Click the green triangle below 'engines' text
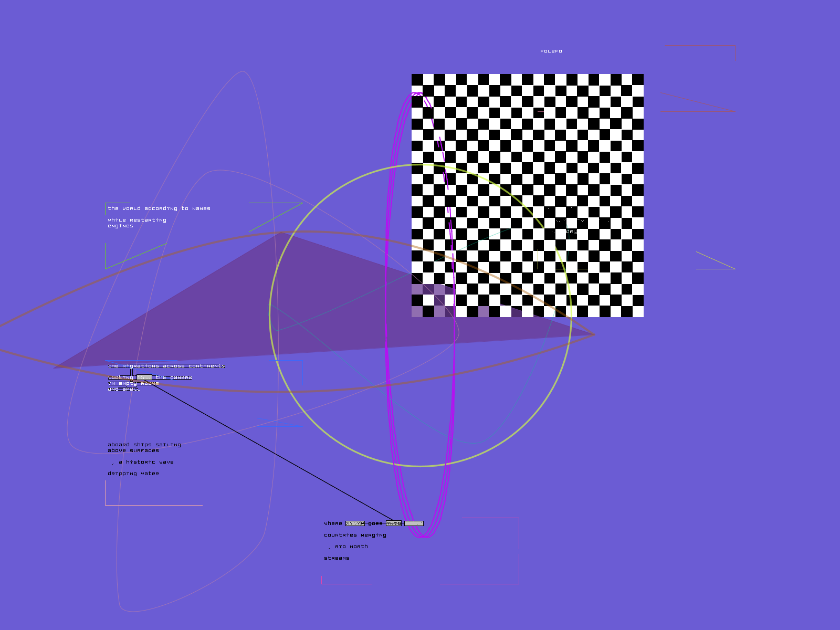This screenshot has height=630, width=840. coord(123,257)
